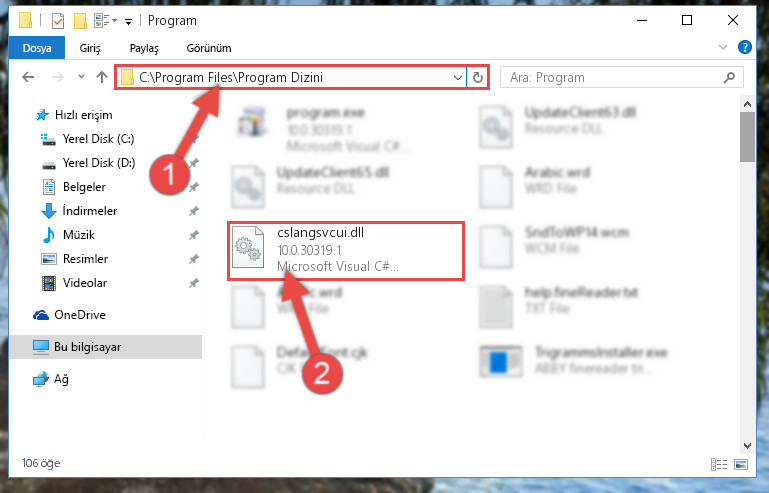Viewport: 769px width, 493px height.
Task: Click the Ara: Program search field
Action: [x=611, y=78]
